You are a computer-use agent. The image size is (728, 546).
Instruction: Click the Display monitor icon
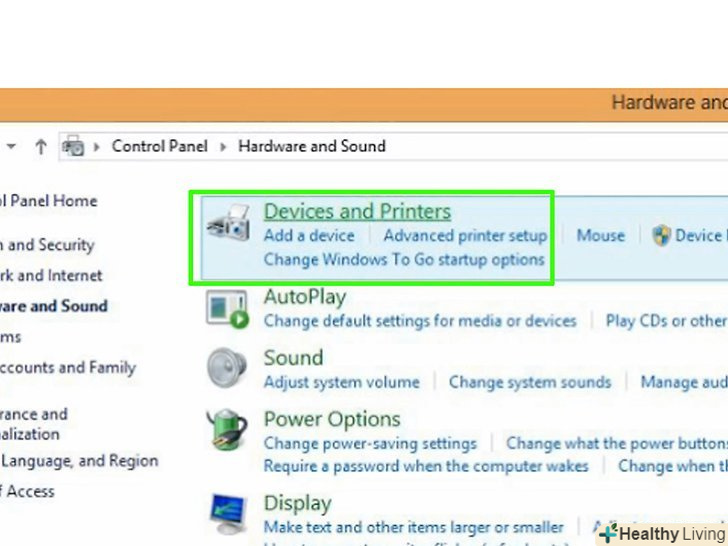228,514
